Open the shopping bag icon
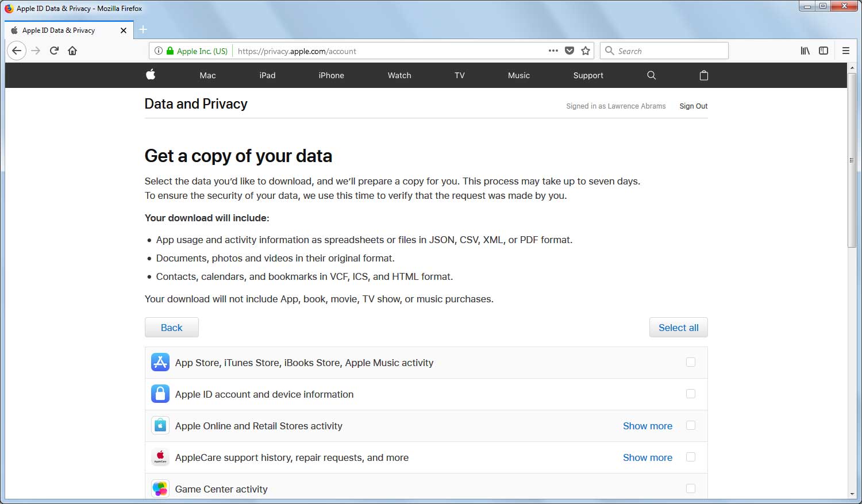 [x=703, y=75]
